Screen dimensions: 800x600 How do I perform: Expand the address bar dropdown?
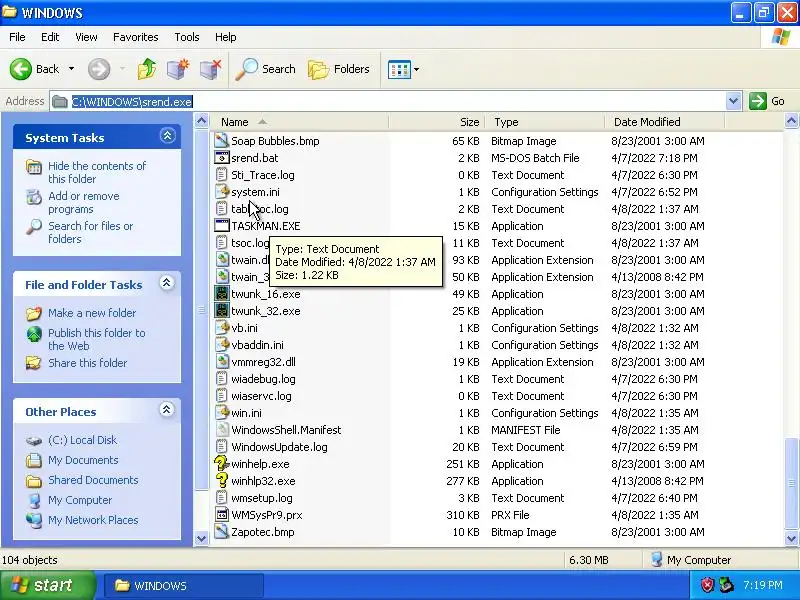coord(733,101)
